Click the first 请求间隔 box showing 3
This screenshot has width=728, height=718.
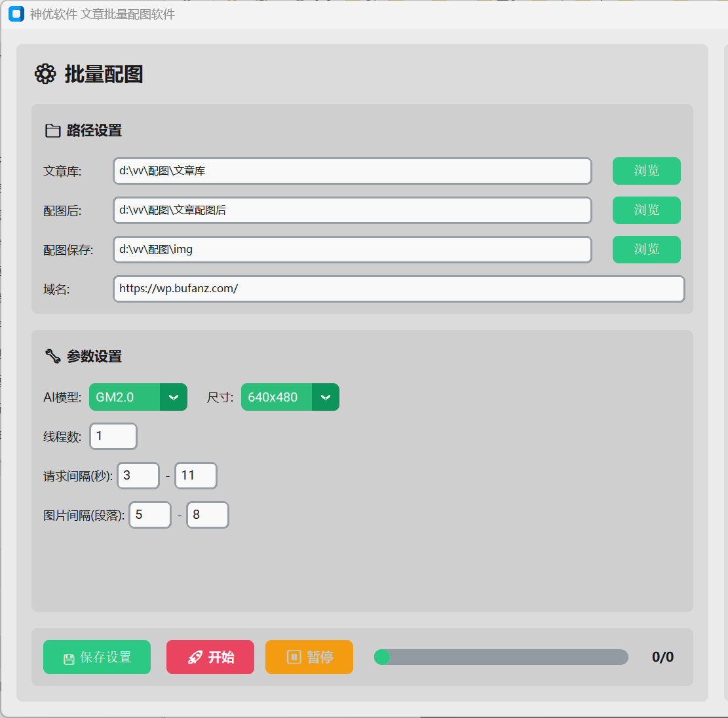pos(138,476)
